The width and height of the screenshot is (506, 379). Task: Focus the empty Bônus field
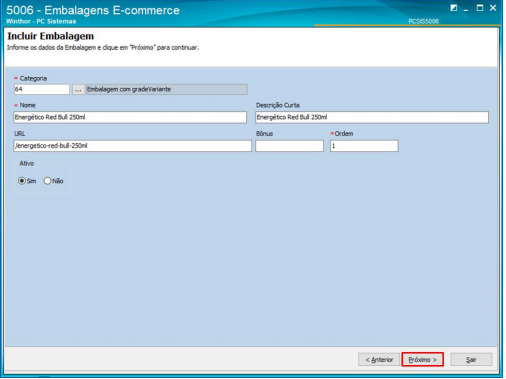[289, 146]
